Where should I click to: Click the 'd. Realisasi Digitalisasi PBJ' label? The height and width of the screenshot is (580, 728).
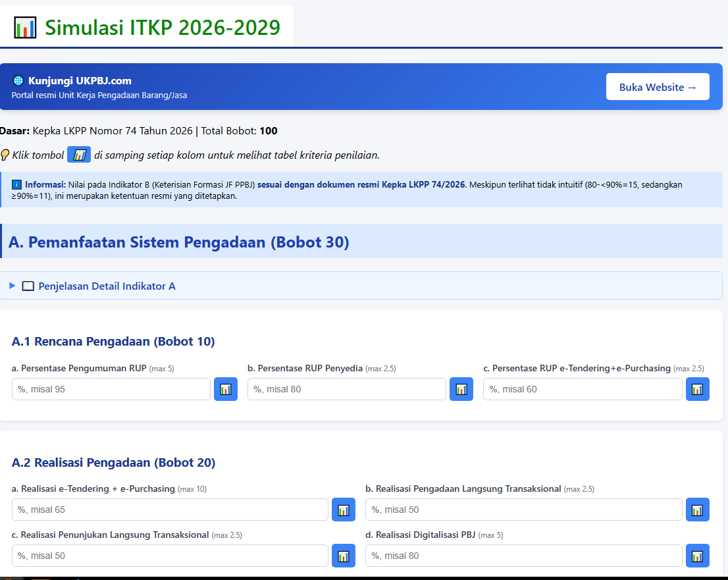click(420, 535)
